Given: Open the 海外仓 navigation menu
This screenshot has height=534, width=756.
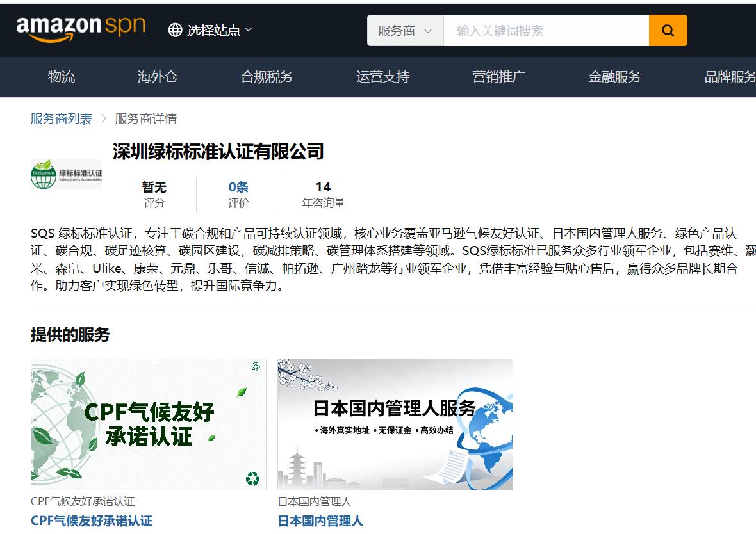Looking at the screenshot, I should pos(157,77).
